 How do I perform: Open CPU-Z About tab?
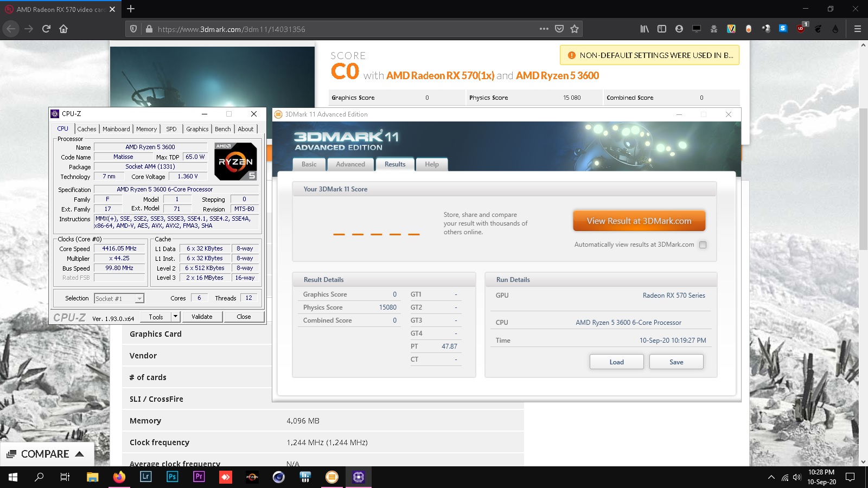[x=246, y=129]
